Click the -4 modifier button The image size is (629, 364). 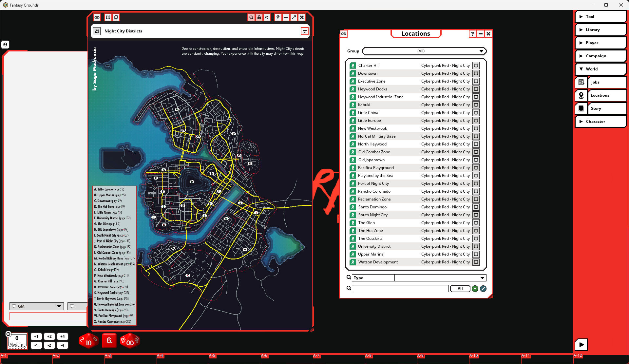coord(62,345)
